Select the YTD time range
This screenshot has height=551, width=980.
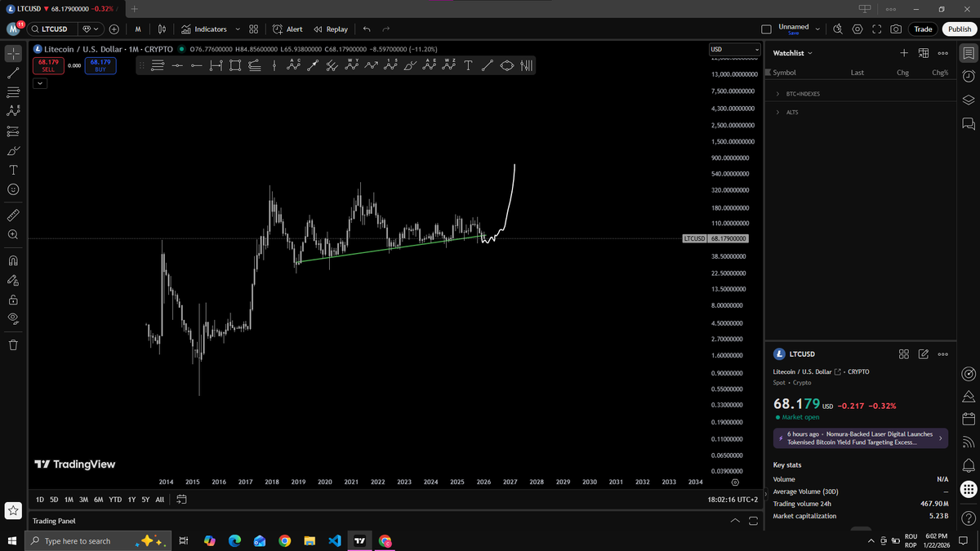[114, 499]
